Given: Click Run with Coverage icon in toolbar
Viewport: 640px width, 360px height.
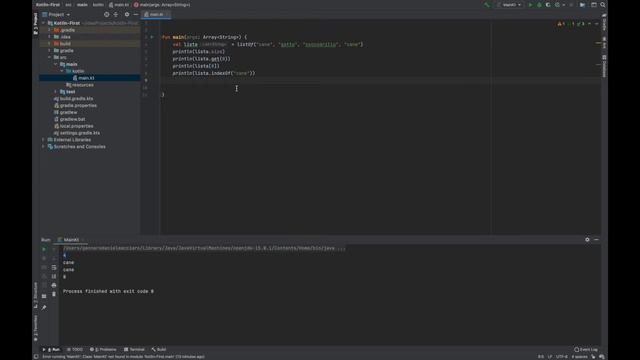Looking at the screenshot, I should [x=548, y=5].
